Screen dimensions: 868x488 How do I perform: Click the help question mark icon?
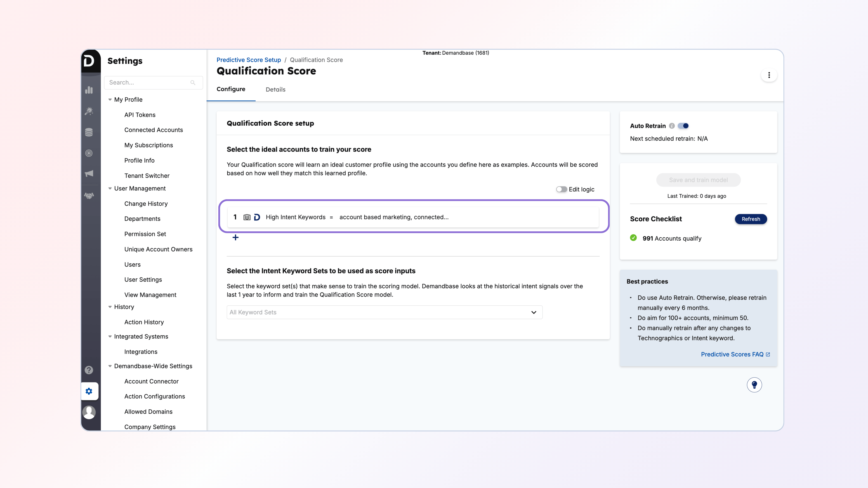click(x=89, y=370)
